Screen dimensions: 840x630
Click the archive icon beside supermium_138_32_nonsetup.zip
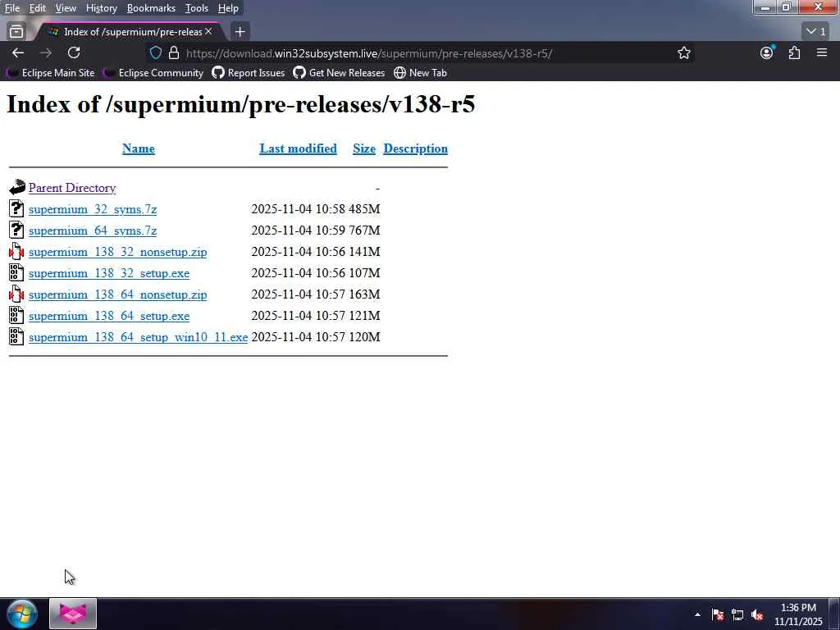point(16,251)
